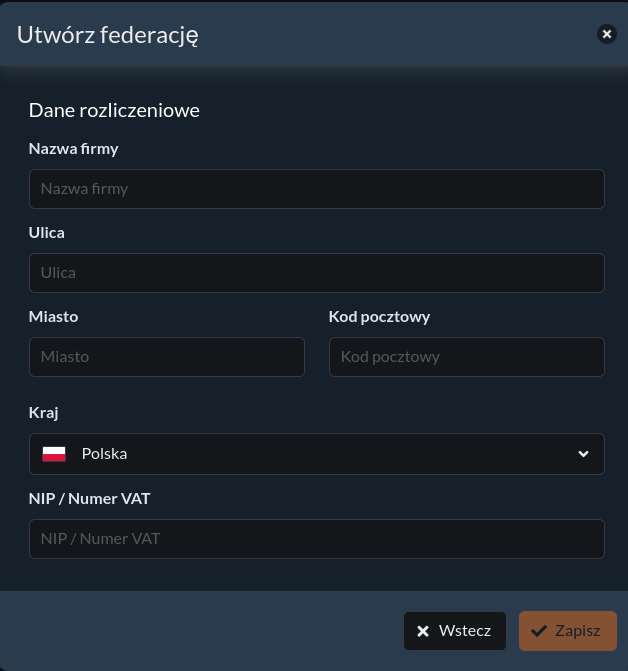Close the Utwórz federację dialog
Screen dimensions: 628x671
pyautogui.click(x=607, y=34)
